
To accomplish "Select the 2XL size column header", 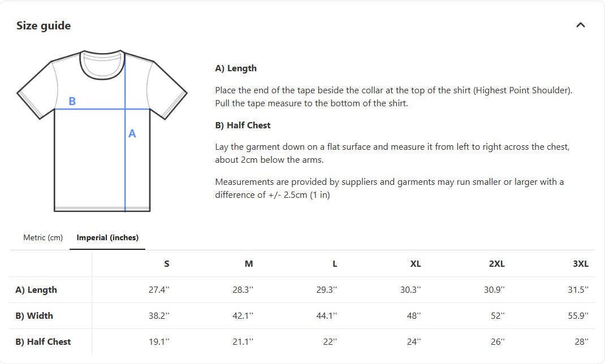I will (496, 264).
